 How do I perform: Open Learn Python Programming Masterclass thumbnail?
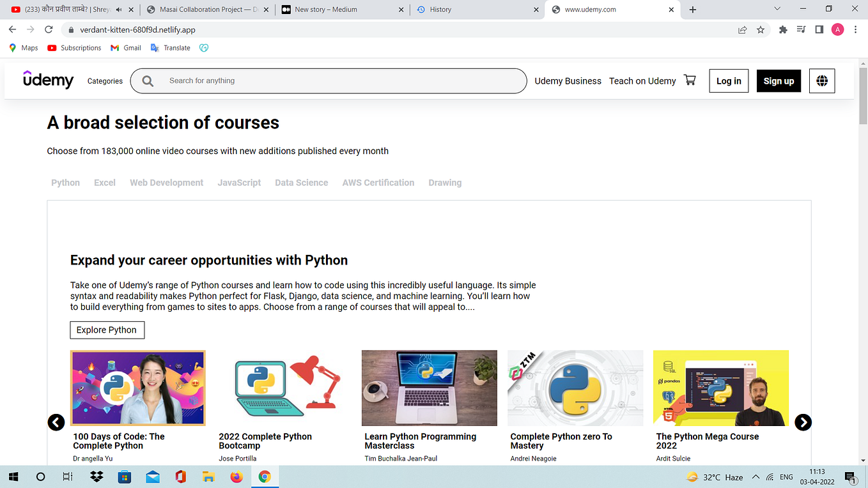pyautogui.click(x=430, y=388)
